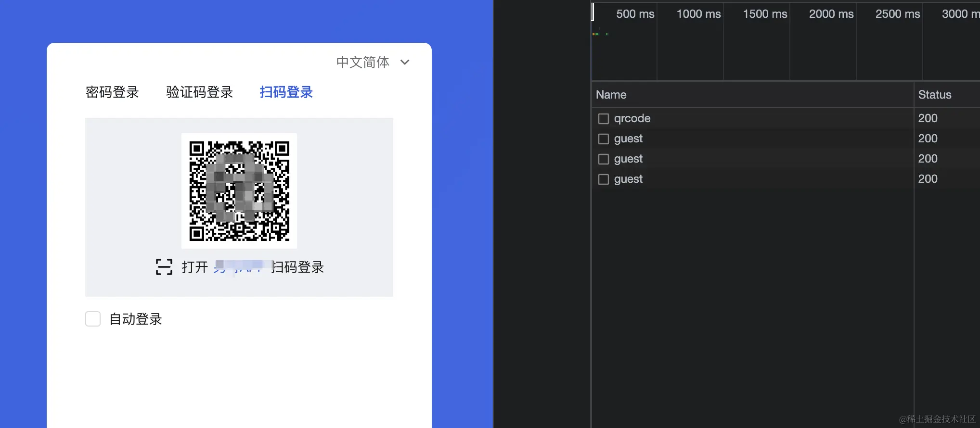This screenshot has width=980, height=428.
Task: Click the 2500 ms timeline marker
Action: (x=898, y=14)
